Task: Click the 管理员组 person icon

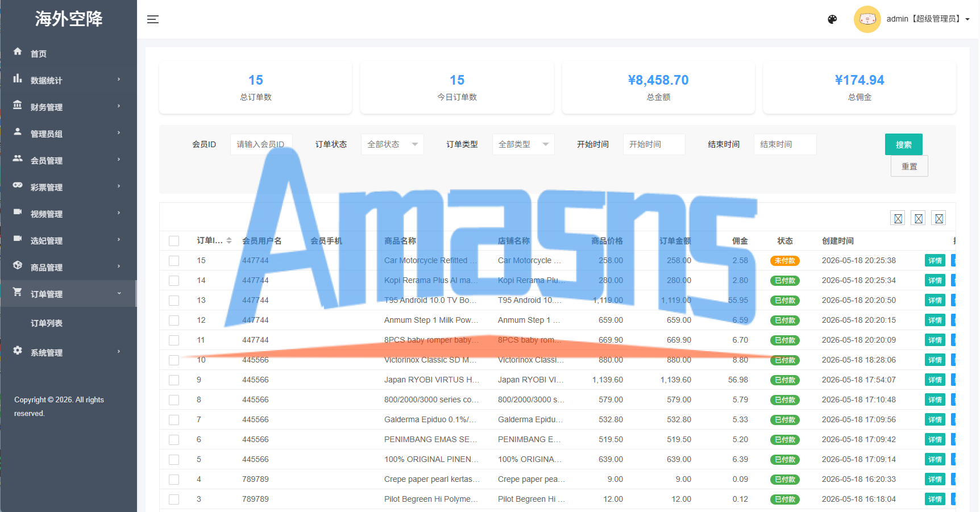Action: [x=18, y=132]
